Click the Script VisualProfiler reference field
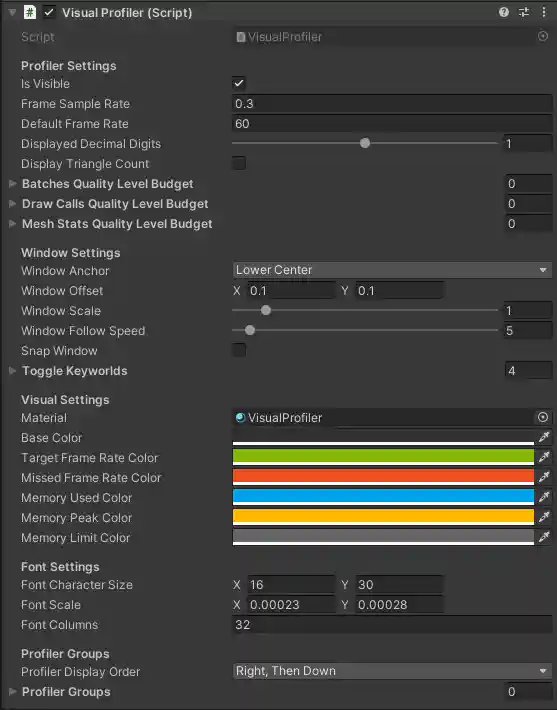This screenshot has width=557, height=710. click(384, 37)
